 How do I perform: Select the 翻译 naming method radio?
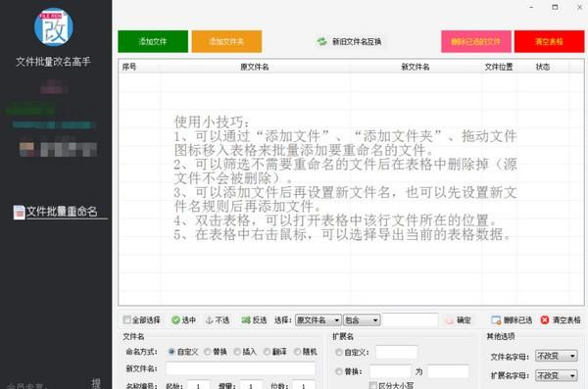pyautogui.click(x=267, y=352)
